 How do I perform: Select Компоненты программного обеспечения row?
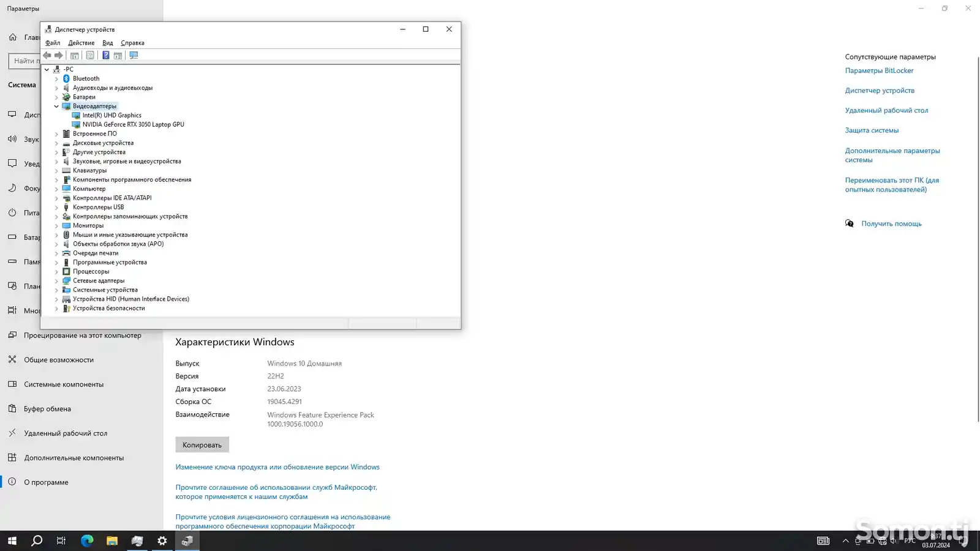132,179
